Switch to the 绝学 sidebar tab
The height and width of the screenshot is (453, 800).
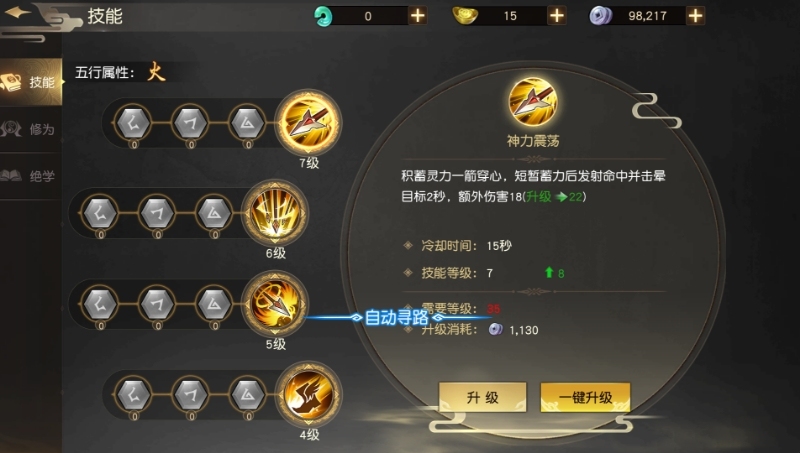tap(31, 176)
